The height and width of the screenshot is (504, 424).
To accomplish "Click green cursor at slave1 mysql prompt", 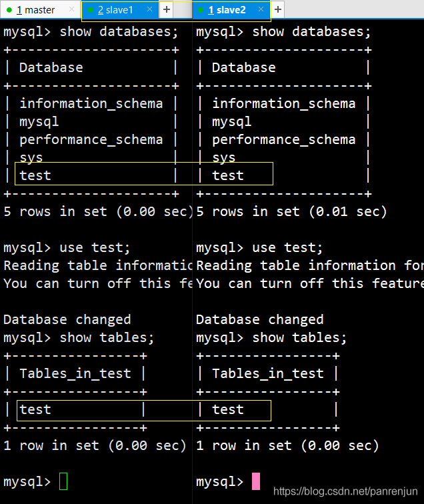I will point(63,481).
